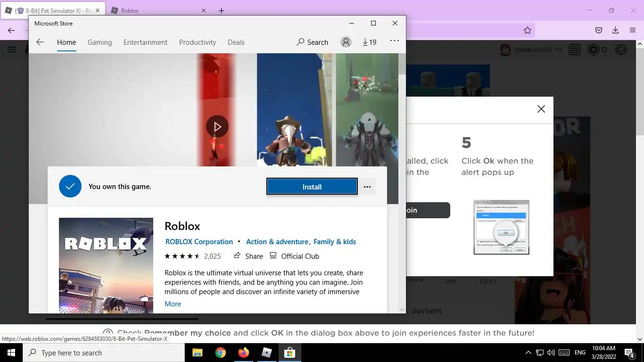Open Roblox notifications list icon
Screen dimensions: 644x362
(x=574, y=49)
